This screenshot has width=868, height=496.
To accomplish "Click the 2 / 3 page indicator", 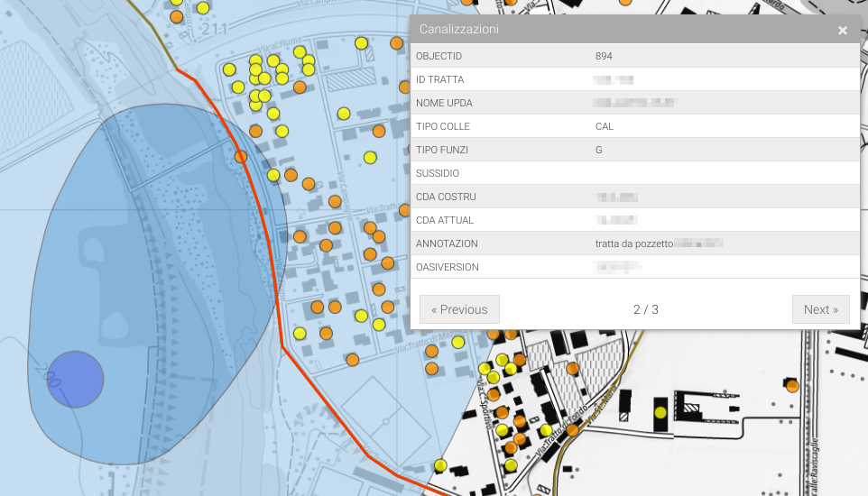I will click(x=645, y=309).
